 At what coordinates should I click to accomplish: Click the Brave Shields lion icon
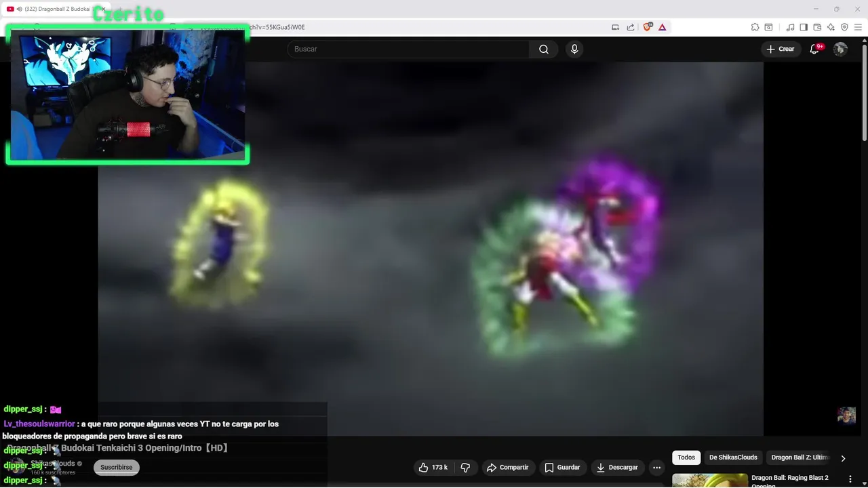coord(647,27)
